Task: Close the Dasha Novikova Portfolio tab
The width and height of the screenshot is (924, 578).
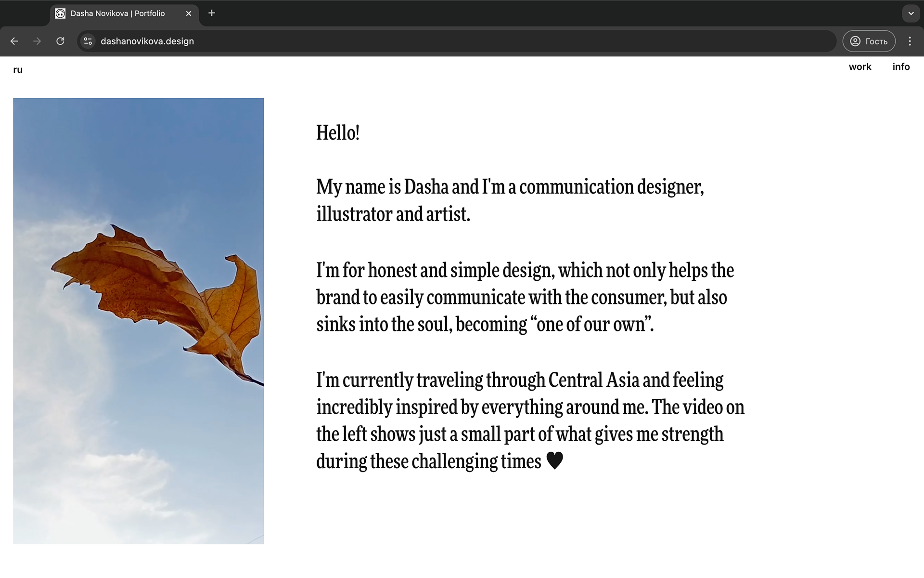Action: pos(189,13)
